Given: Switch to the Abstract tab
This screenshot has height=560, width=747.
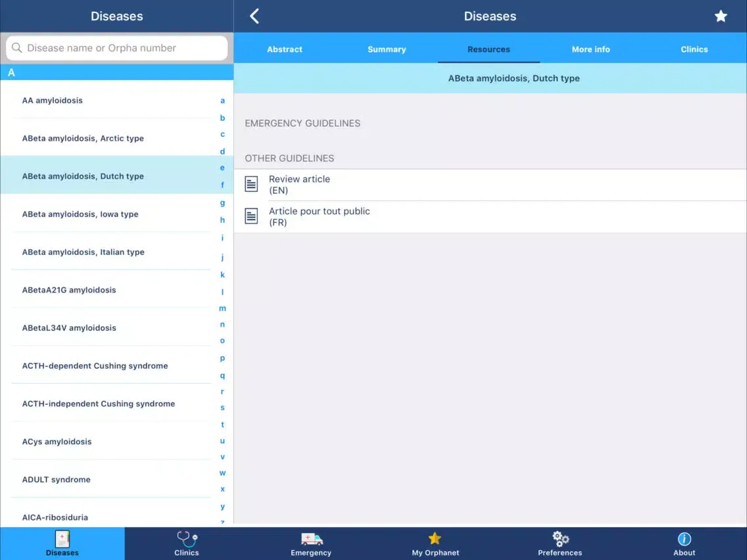Looking at the screenshot, I should pyautogui.click(x=285, y=49).
